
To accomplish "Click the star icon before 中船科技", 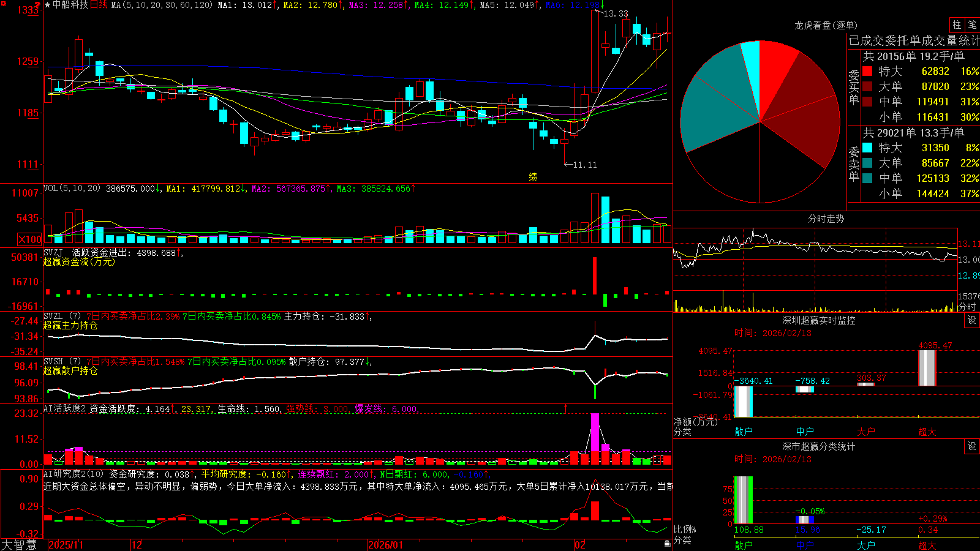I will pyautogui.click(x=47, y=5).
